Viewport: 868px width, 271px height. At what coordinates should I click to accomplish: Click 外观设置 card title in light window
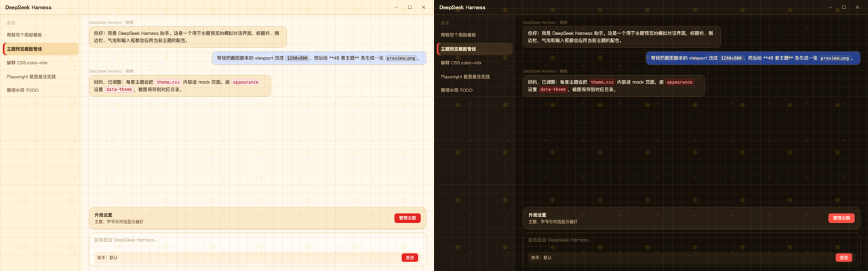click(x=104, y=215)
